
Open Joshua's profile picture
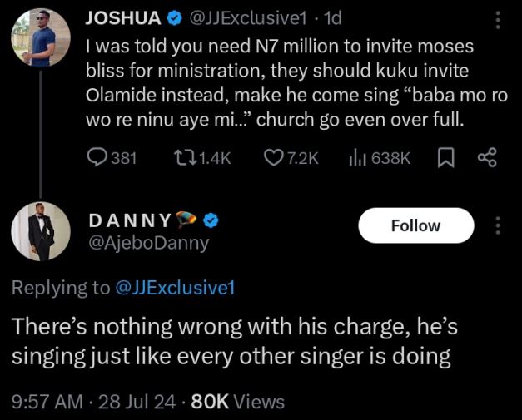[x=40, y=40]
